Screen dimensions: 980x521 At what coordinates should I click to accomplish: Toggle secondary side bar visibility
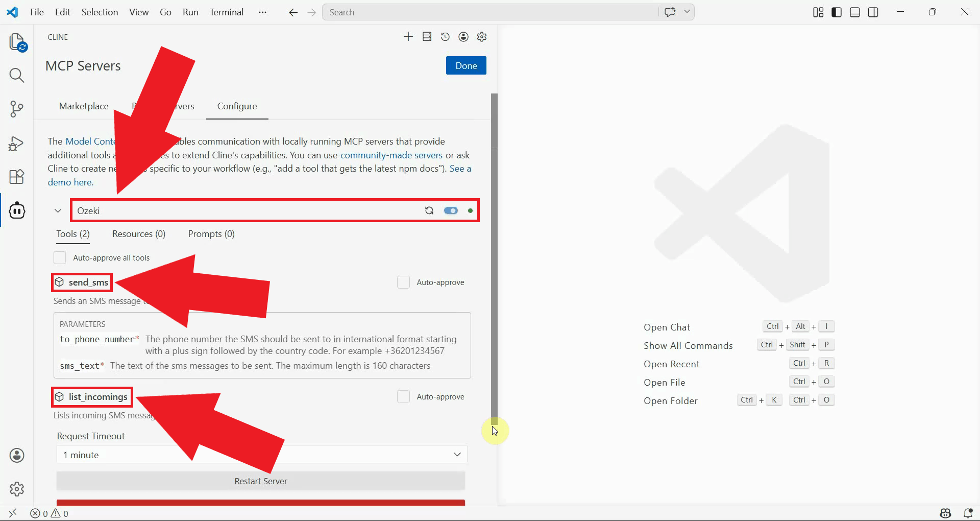[x=873, y=12]
